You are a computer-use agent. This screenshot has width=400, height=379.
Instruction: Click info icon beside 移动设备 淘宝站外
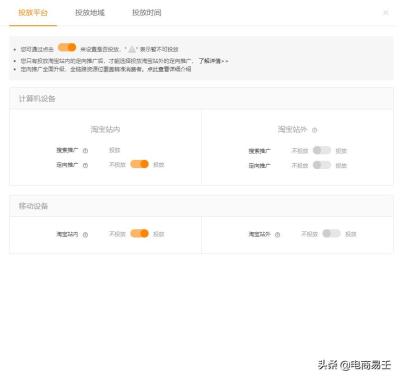click(x=277, y=235)
